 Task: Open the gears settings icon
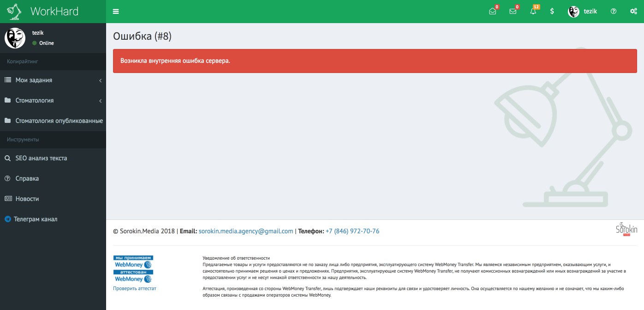633,12
